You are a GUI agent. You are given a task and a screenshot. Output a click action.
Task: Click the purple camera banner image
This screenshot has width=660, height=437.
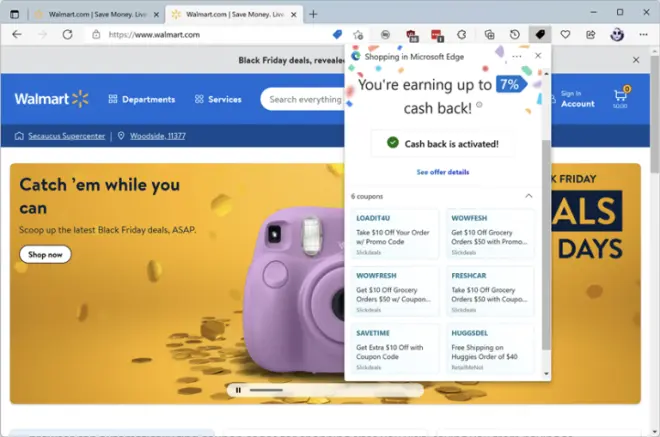click(295, 290)
